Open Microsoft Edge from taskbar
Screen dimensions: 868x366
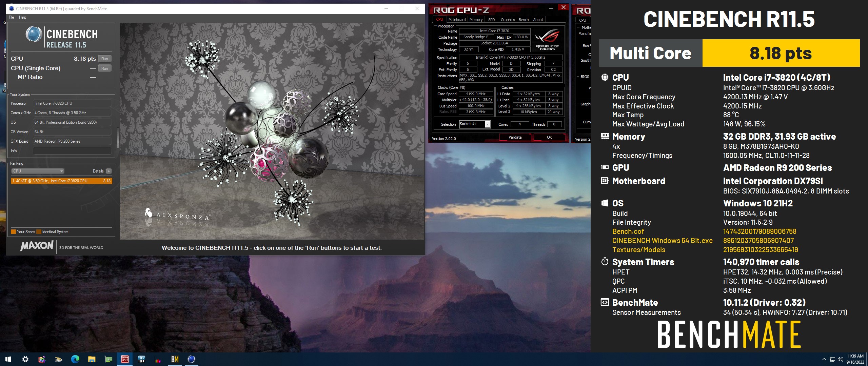click(75, 359)
